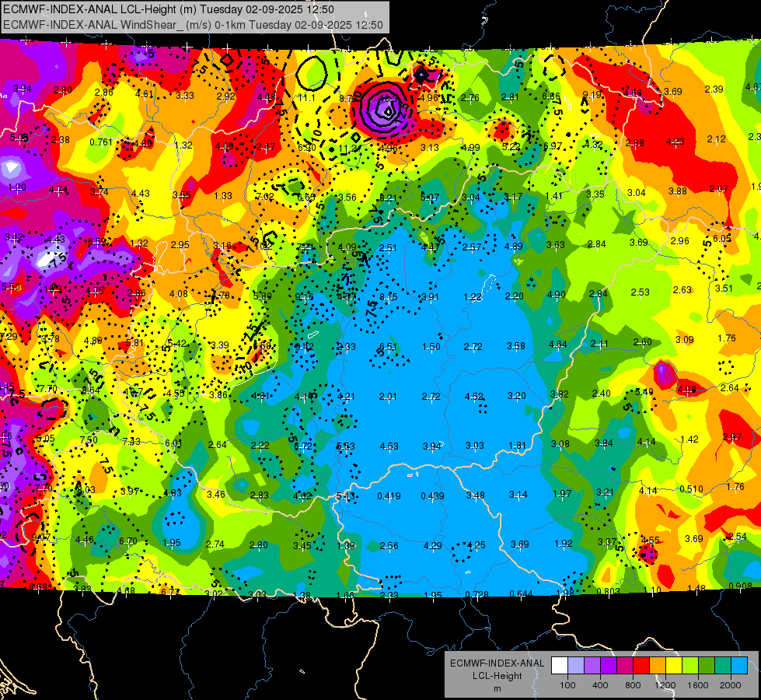Pick the magenta legend swatch
761x700 pixels.
point(625,666)
